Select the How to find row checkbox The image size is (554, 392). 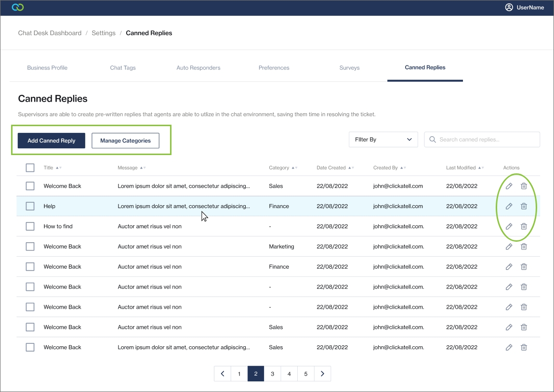30,226
